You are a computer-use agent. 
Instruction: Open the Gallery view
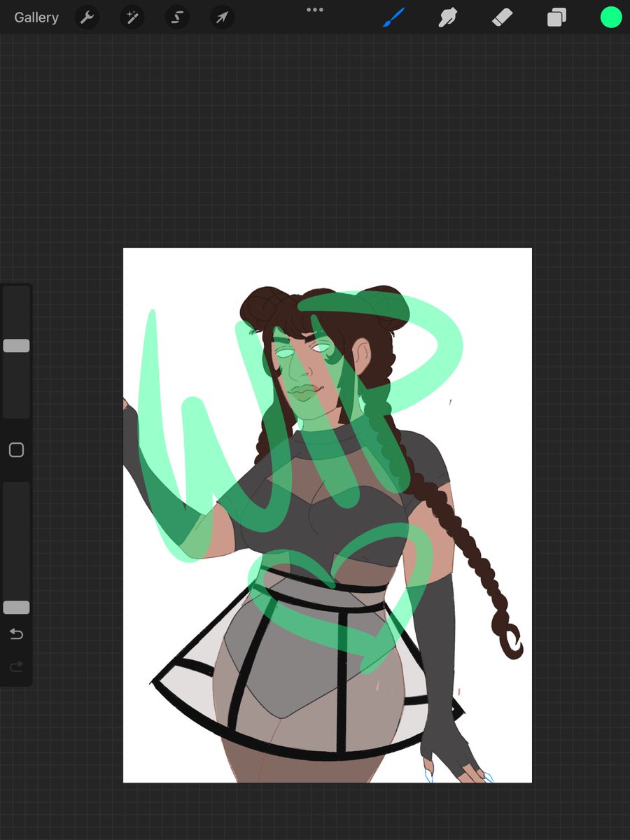click(x=36, y=17)
